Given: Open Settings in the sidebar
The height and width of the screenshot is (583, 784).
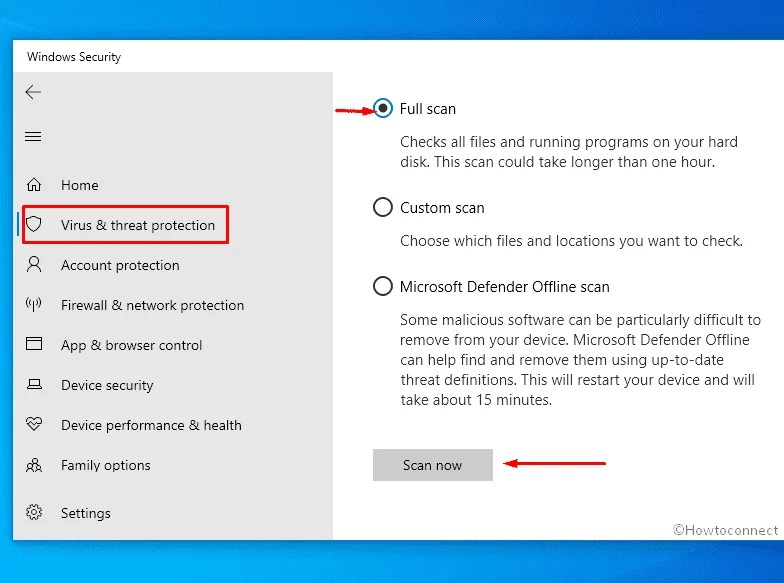Looking at the screenshot, I should (86, 513).
